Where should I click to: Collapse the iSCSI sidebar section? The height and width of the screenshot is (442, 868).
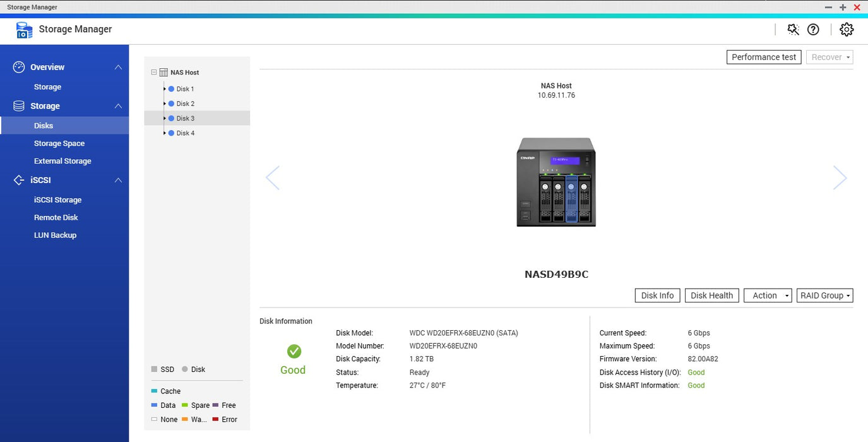coord(118,180)
